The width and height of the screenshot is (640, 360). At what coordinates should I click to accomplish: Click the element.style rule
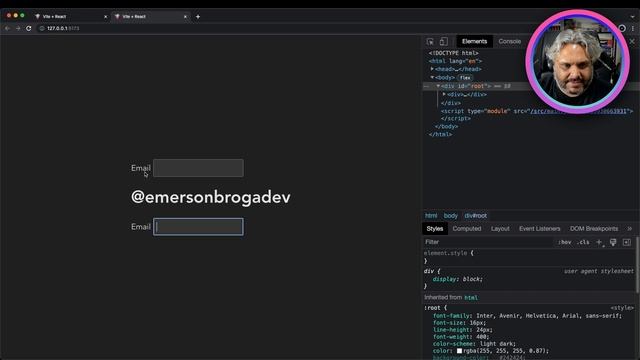[x=448, y=253]
